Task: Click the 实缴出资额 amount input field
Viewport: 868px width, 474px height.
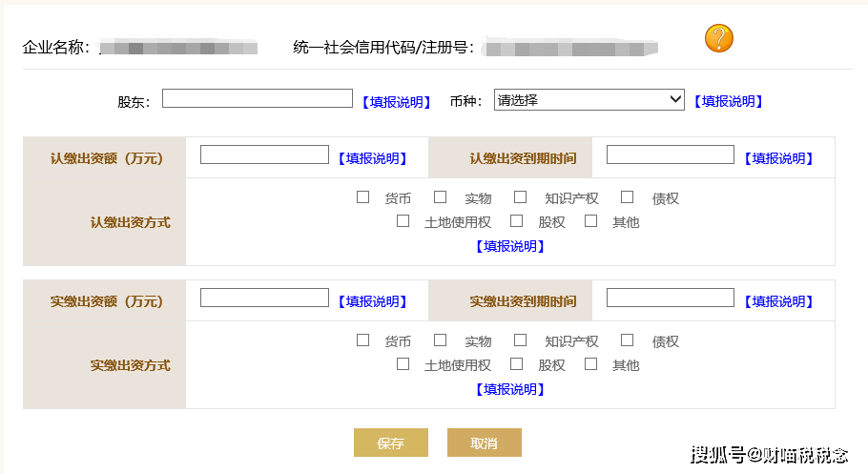Action: pyautogui.click(x=264, y=298)
